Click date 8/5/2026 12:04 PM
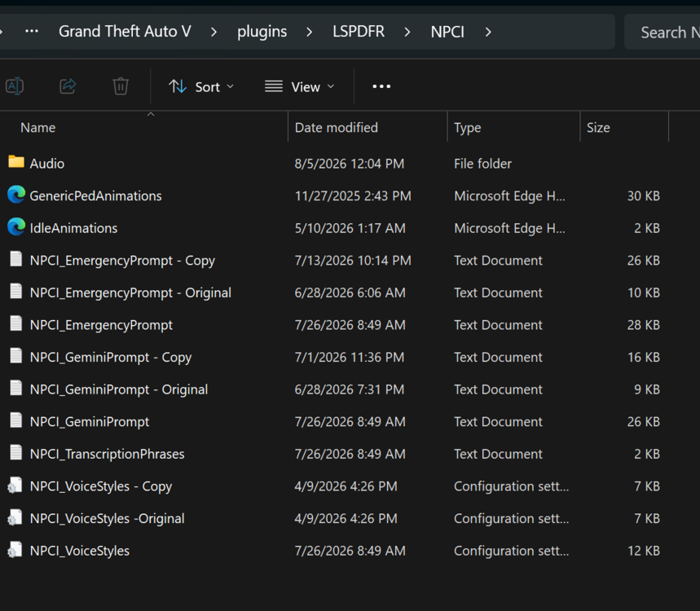700x611 pixels. pyautogui.click(x=349, y=164)
